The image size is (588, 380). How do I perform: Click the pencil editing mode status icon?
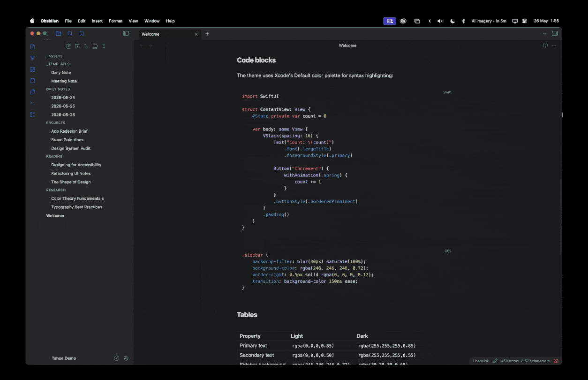(495, 361)
